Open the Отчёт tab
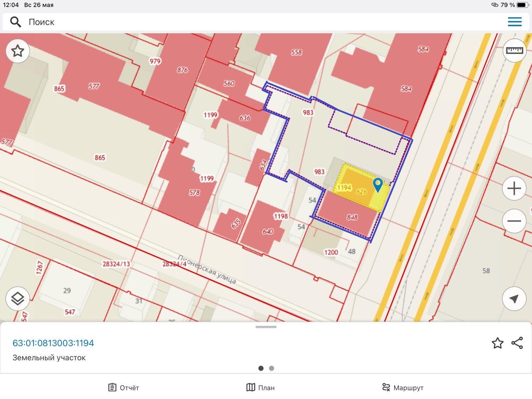This screenshot has height=399, width=532. click(x=123, y=387)
